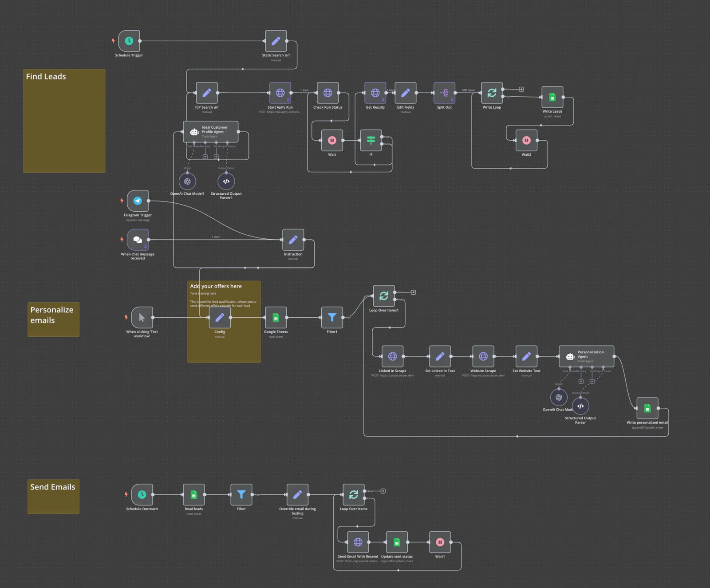Add node after Loop Over Items done output
The image size is (710, 588).
tap(383, 491)
